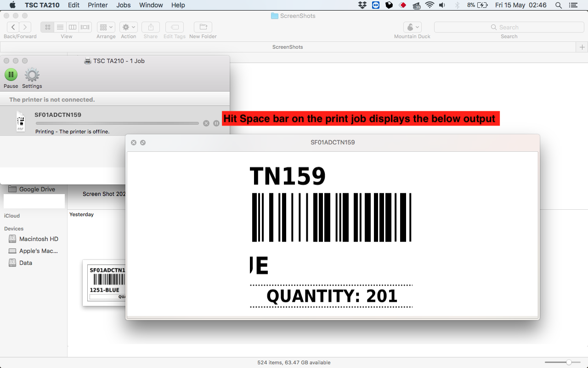The width and height of the screenshot is (588, 368).
Task: Pause the TSC TA210 printer queue
Action: point(11,75)
